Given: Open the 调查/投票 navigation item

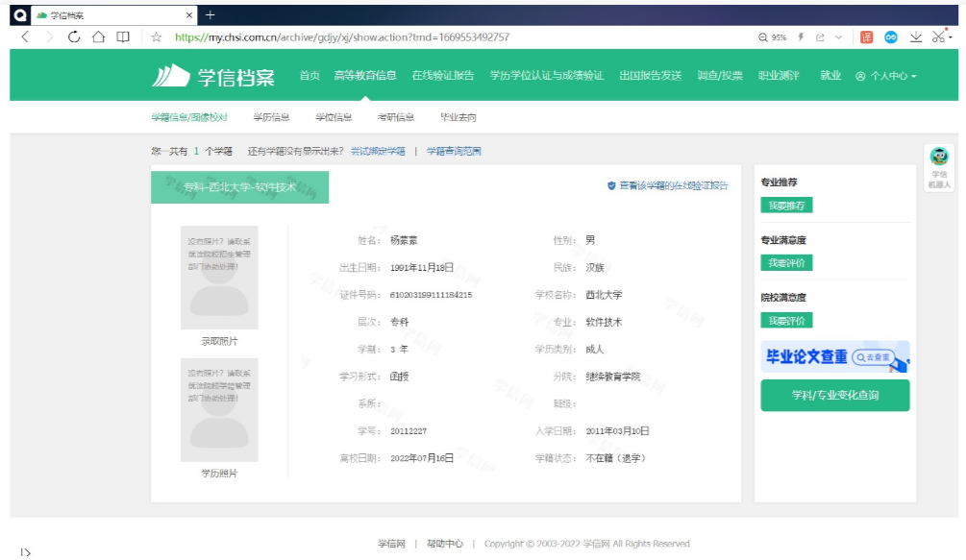Looking at the screenshot, I should click(x=720, y=76).
